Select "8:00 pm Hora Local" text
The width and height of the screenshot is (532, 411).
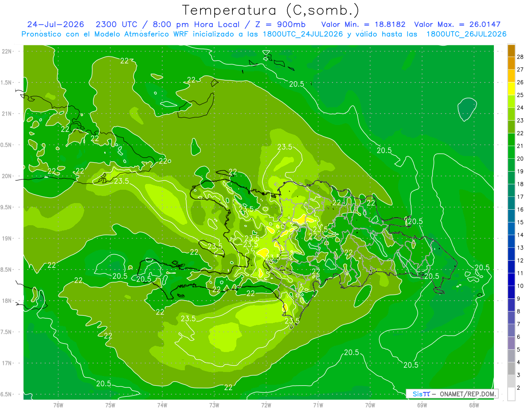tap(196, 24)
